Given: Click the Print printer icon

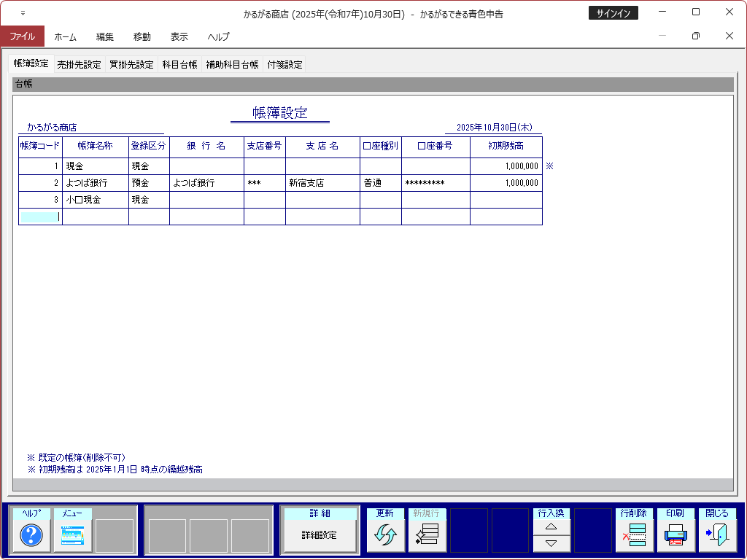Looking at the screenshot, I should point(676,536).
